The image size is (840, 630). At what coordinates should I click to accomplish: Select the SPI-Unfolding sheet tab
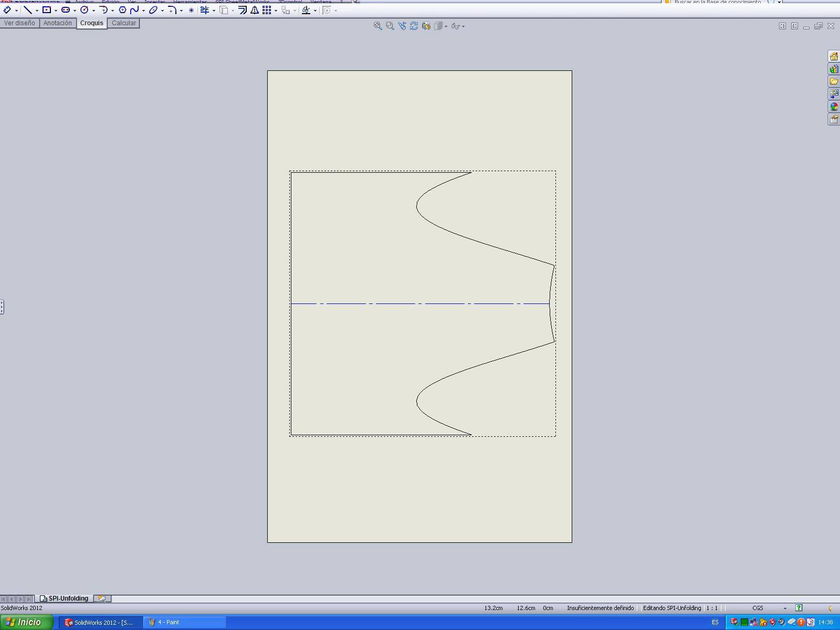65,598
